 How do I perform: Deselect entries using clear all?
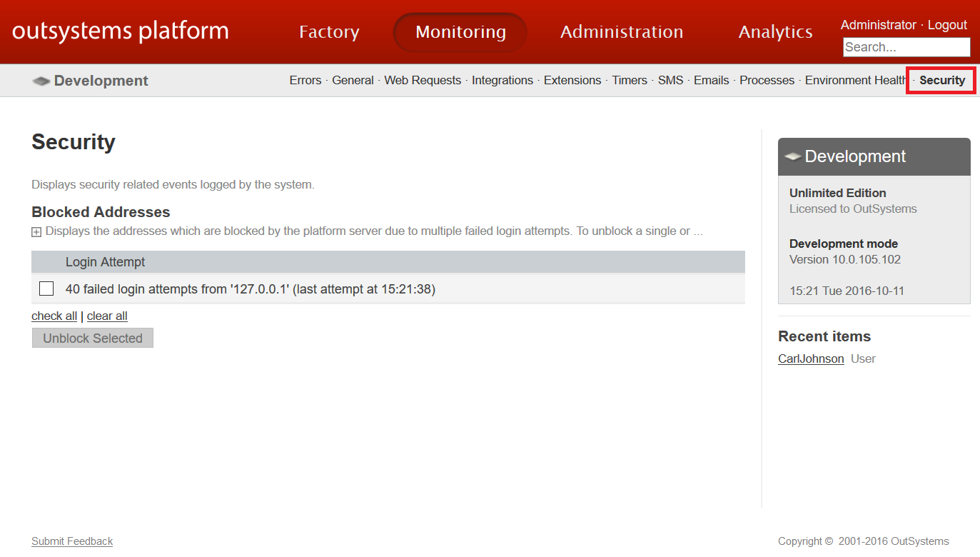coord(106,316)
